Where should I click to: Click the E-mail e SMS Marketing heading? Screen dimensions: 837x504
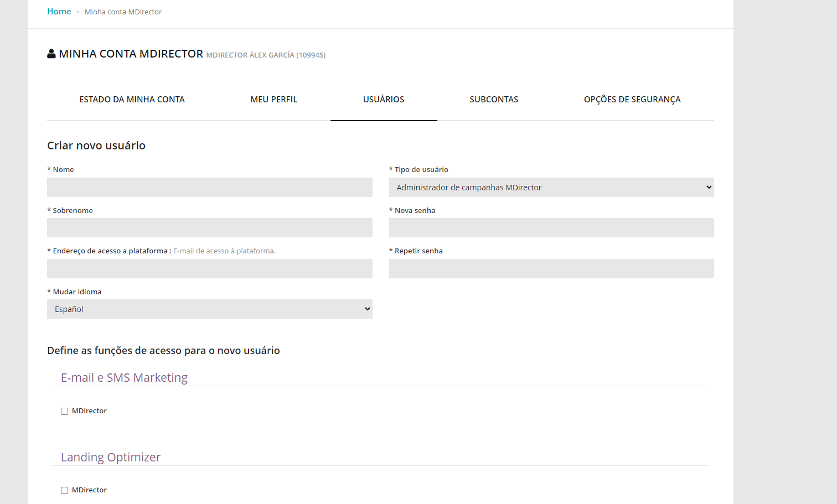[x=124, y=378]
